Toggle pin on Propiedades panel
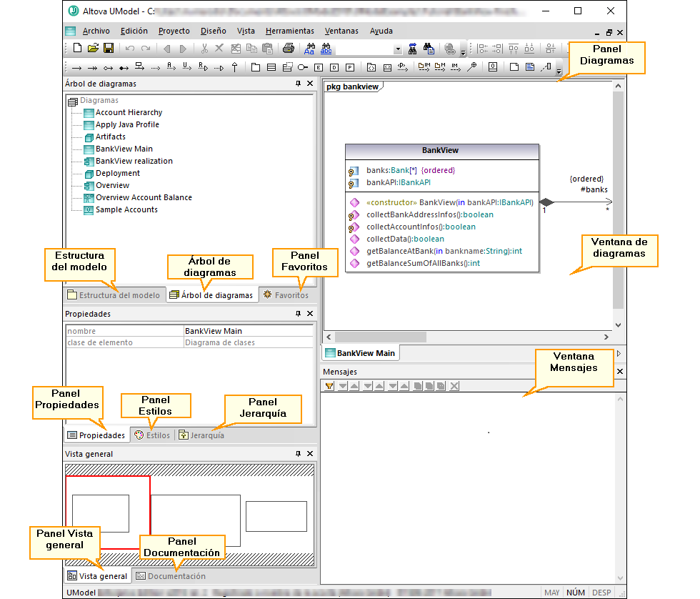The image size is (700, 599). [299, 314]
